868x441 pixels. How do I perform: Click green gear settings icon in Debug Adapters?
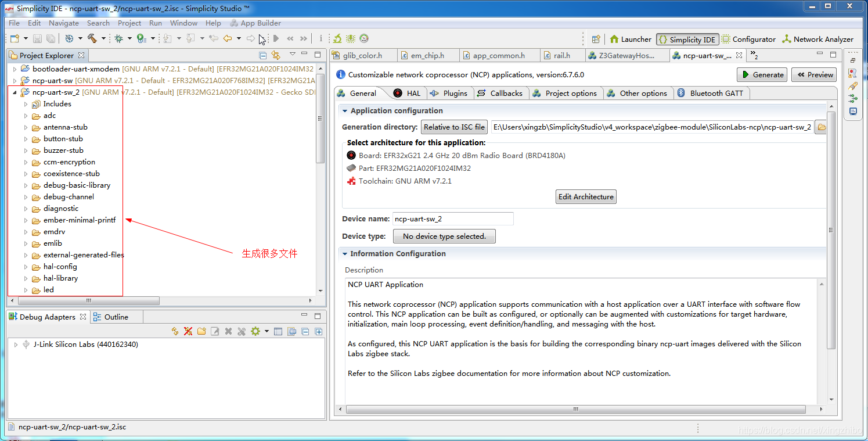[x=255, y=331]
